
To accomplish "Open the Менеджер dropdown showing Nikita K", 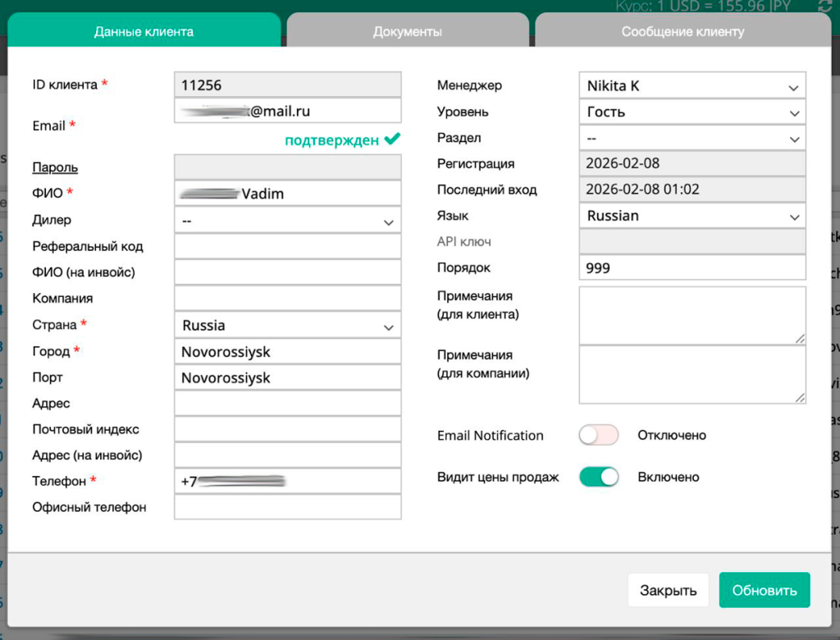I will 692,85.
